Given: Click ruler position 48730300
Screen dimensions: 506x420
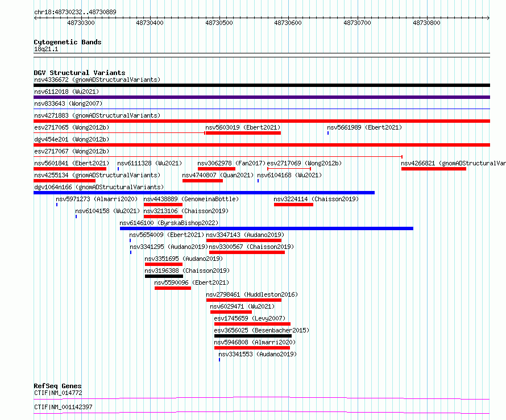Looking at the screenshot, I should point(81,23).
